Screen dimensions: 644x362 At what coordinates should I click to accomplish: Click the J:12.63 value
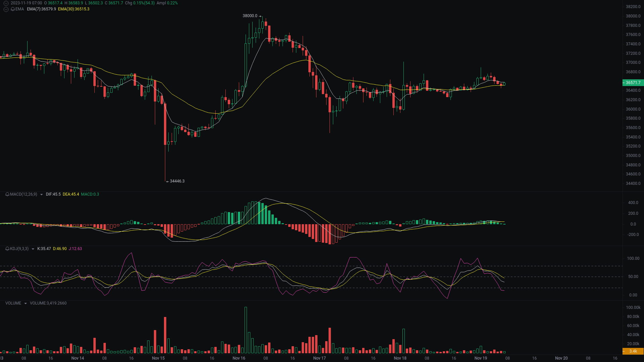[x=75, y=249]
